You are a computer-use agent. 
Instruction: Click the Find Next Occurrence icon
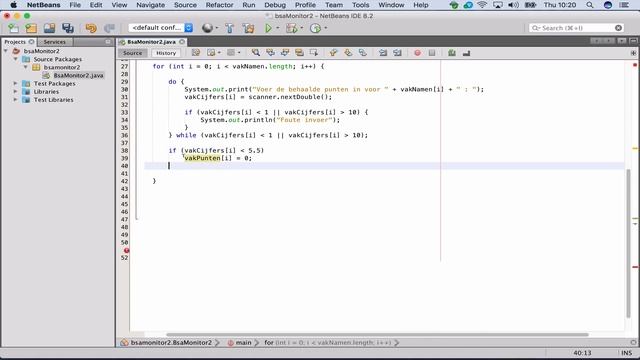tap(285, 53)
